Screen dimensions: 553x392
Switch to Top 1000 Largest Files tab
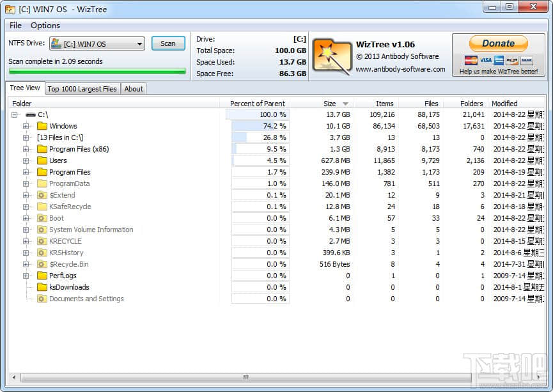(x=82, y=89)
